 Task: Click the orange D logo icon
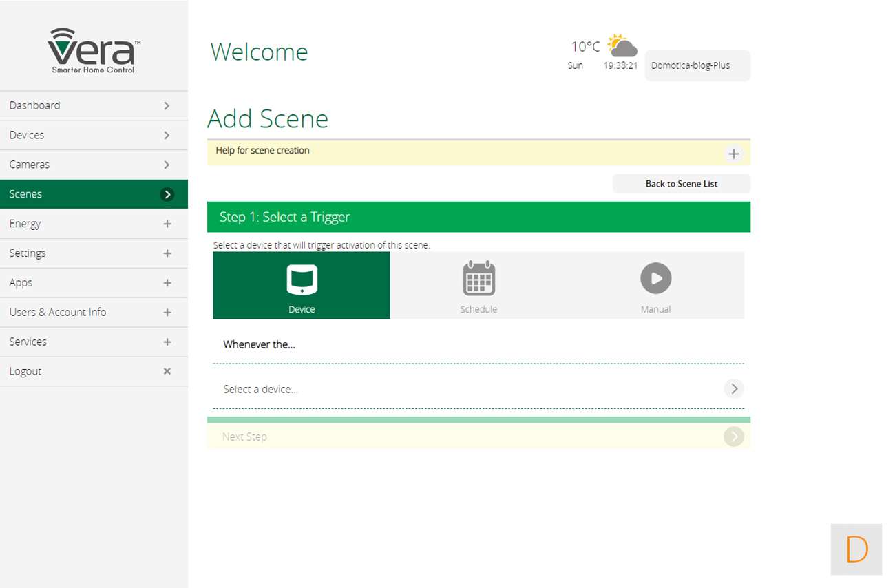856,549
